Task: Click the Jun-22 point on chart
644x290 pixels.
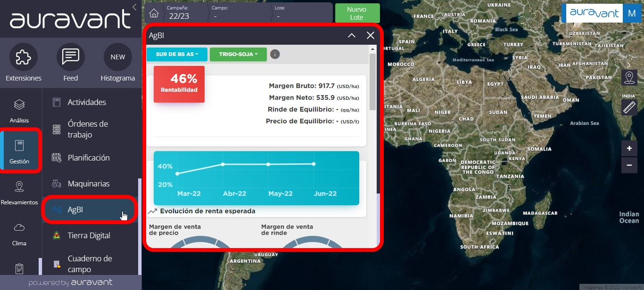Action: [314, 164]
